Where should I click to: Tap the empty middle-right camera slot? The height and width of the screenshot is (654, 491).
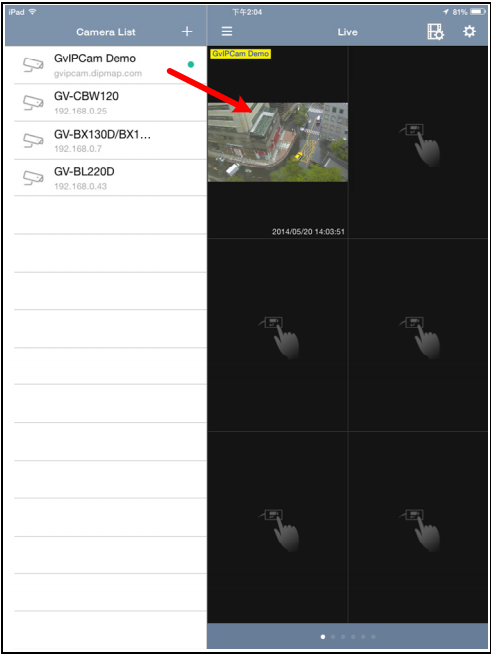[418, 335]
